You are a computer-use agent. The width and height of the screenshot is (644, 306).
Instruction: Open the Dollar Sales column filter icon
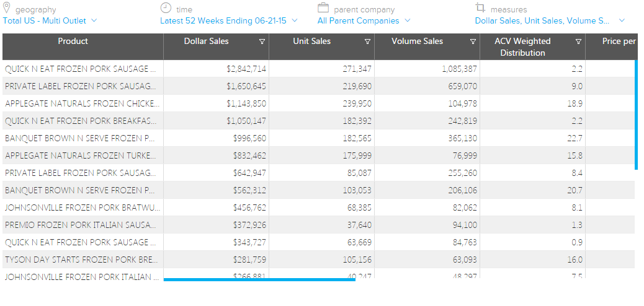262,42
